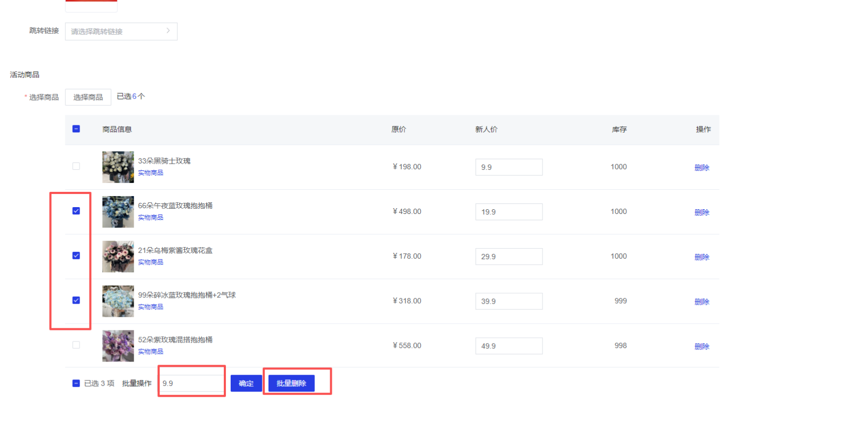Toggle the 已选 3 项 footer checkbox

[x=76, y=383]
